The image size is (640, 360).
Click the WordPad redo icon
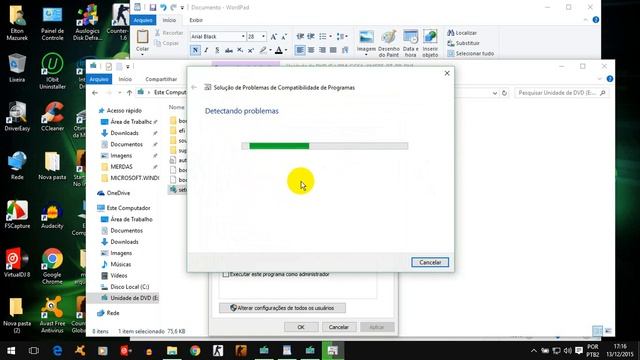173,7
